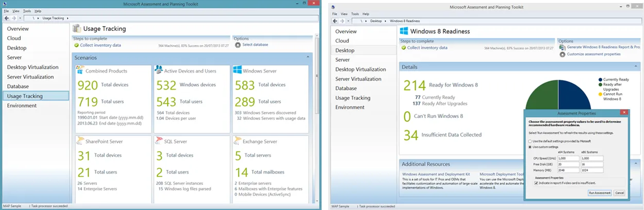Click the SQL Server card icon
The image size is (644, 210).
(x=159, y=141)
